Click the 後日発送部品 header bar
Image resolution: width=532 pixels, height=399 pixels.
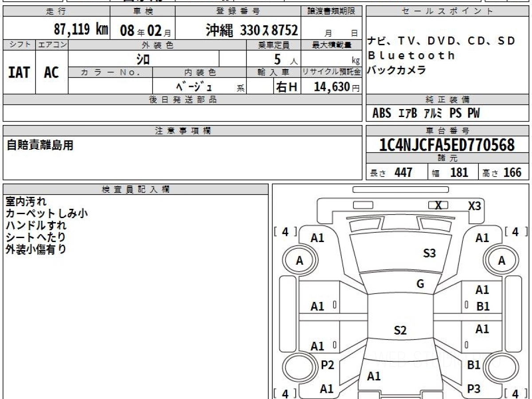pos(182,100)
